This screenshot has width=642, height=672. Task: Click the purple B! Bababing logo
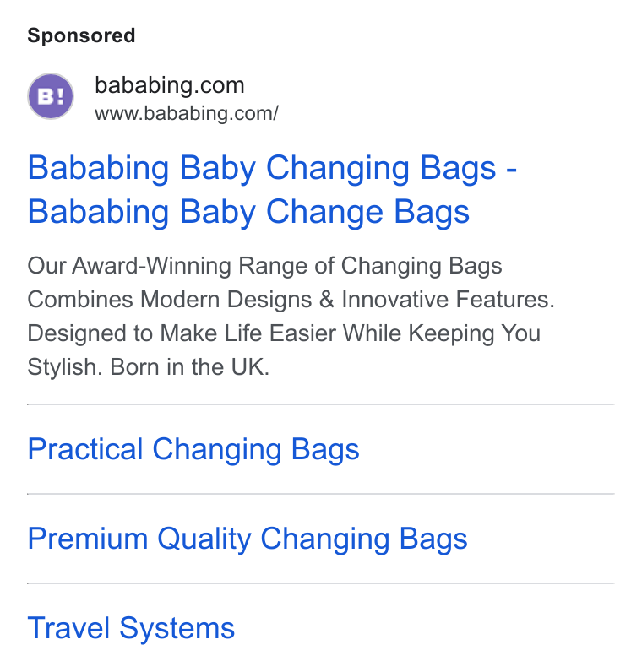click(x=51, y=96)
